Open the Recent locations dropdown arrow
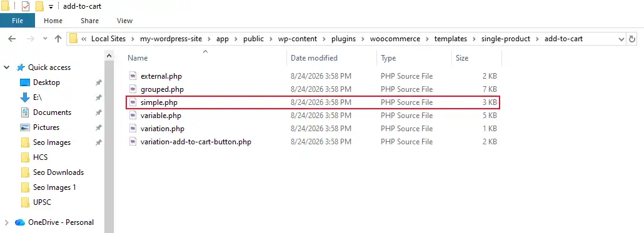 45,39
